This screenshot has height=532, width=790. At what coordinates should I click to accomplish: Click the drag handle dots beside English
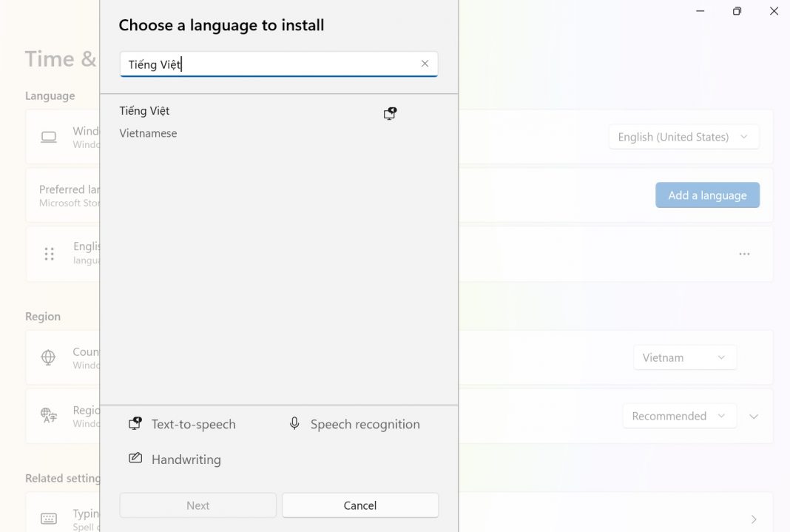(50, 254)
